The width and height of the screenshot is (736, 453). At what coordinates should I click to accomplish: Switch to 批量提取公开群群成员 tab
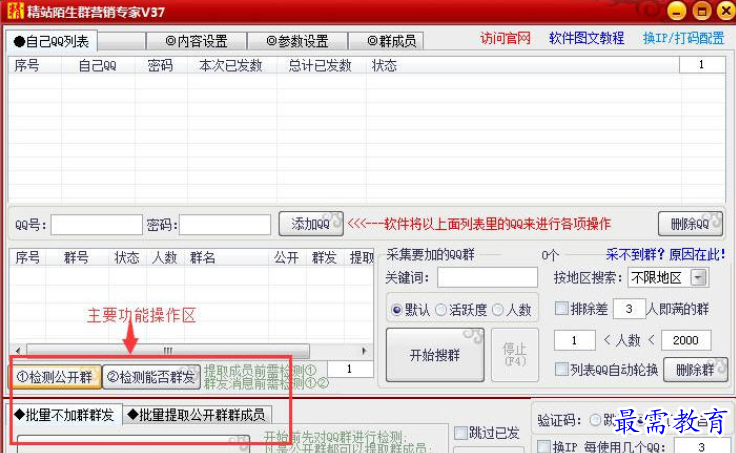click(197, 415)
